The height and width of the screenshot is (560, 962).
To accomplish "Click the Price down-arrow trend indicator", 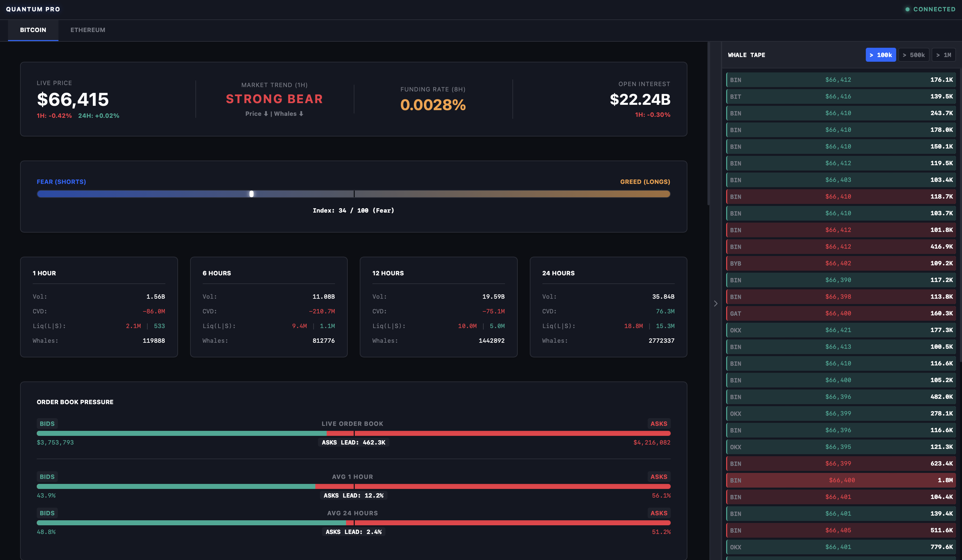I will coord(266,114).
